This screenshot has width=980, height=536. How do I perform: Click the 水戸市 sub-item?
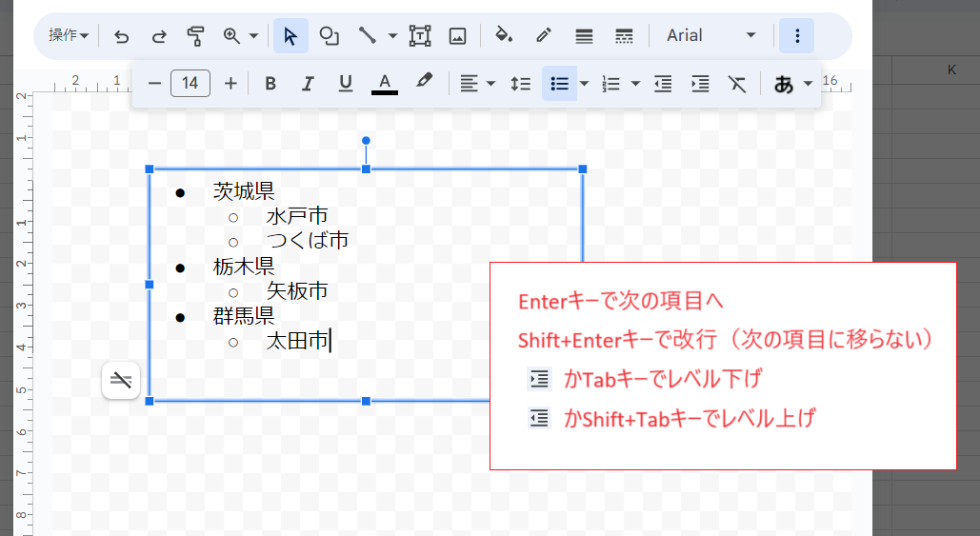point(297,216)
